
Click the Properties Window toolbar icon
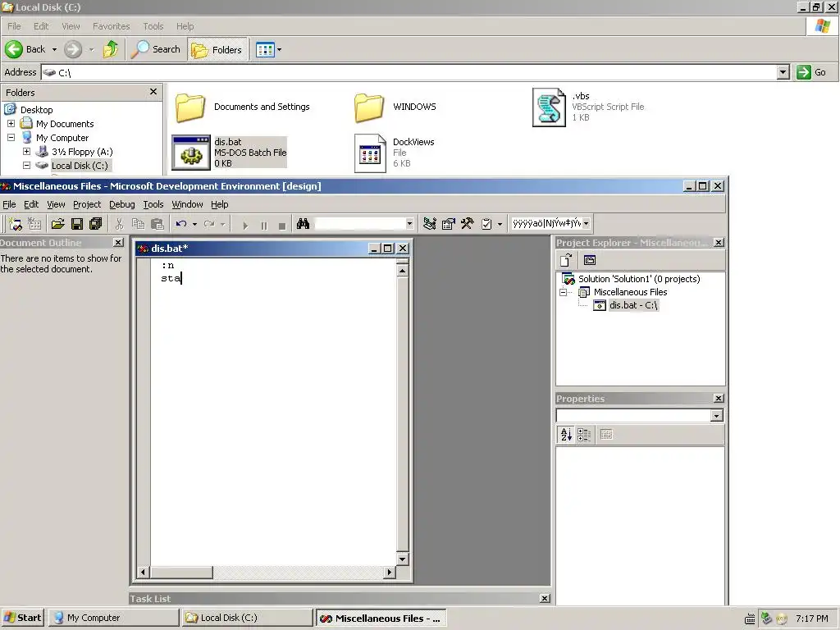[449, 224]
